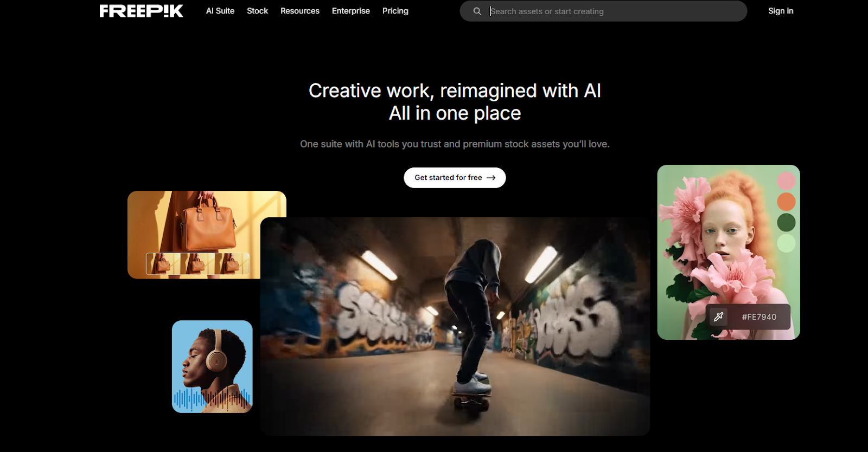Screen dimensions: 868x452
Task: Open the AI Suite menu
Action: click(x=220, y=11)
